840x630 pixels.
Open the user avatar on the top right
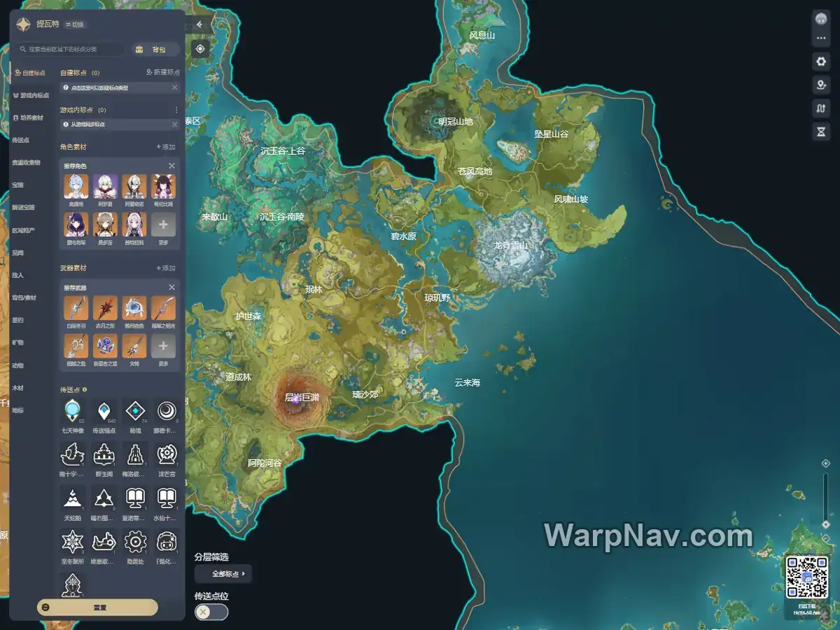pyautogui.click(x=821, y=19)
